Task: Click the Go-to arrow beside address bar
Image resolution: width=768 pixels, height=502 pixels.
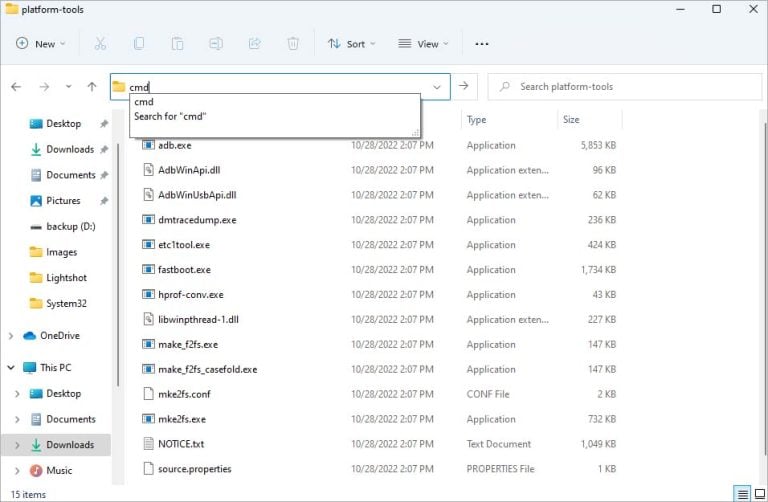Action: [x=463, y=87]
